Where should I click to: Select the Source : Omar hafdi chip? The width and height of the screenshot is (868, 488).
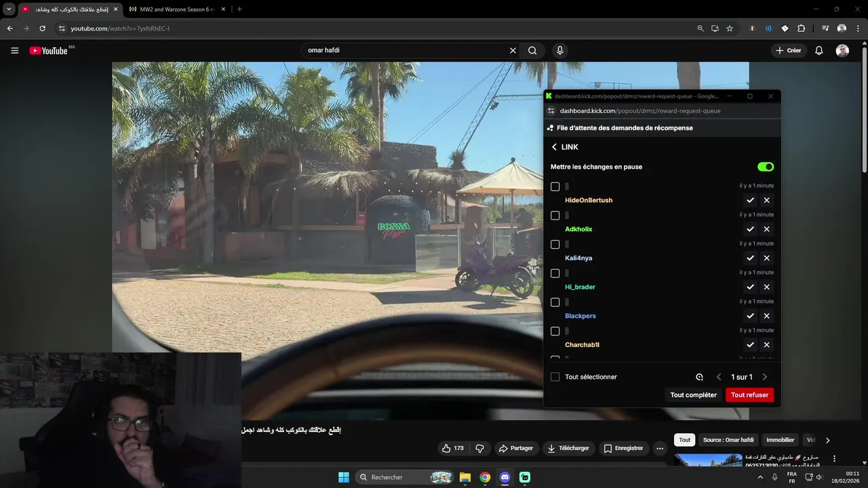[728, 440]
